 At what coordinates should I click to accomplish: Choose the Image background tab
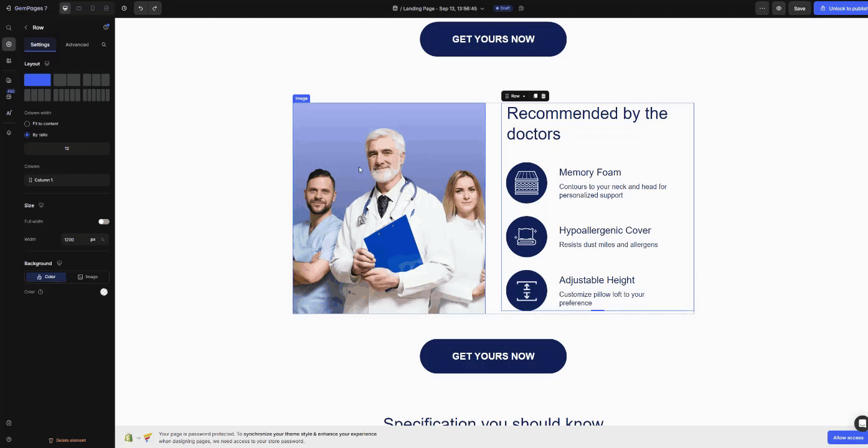click(88, 277)
